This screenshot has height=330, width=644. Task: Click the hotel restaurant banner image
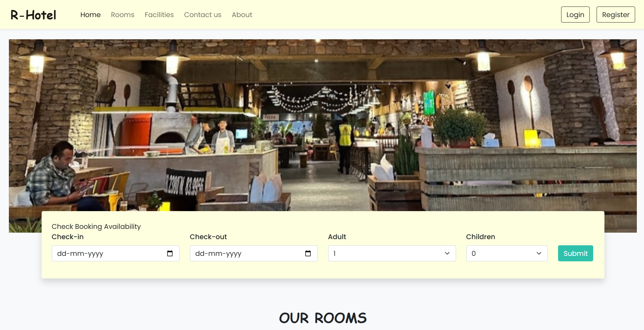coord(323,125)
